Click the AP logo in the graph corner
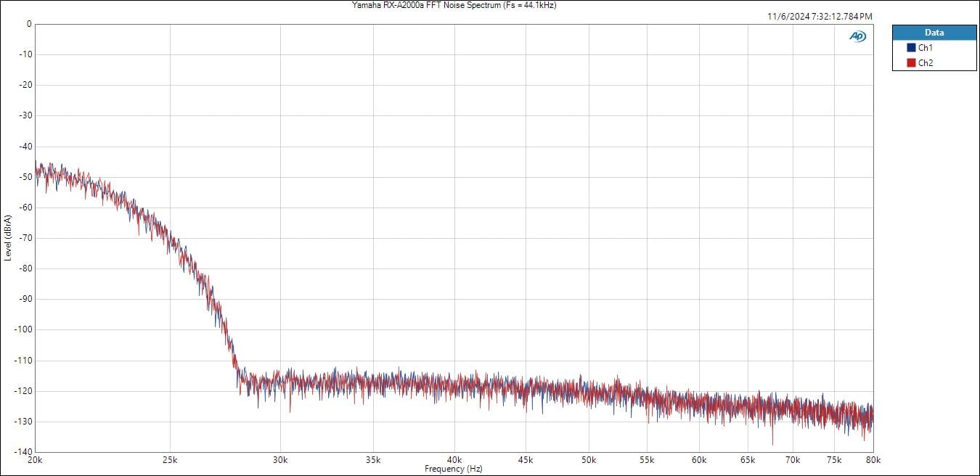The height and width of the screenshot is (476, 980). tap(857, 36)
